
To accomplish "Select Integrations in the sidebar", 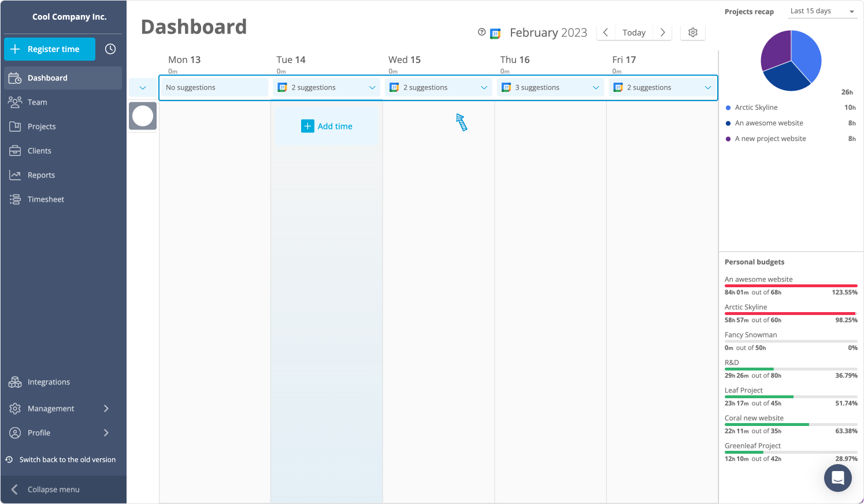I will pos(49,382).
